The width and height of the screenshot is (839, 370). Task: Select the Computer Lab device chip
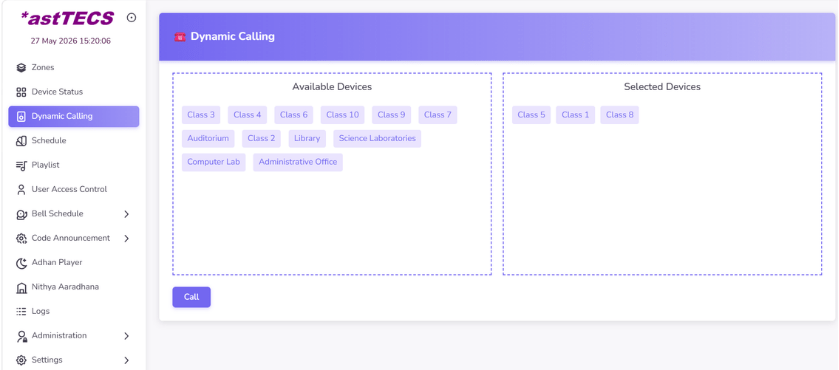[x=213, y=162]
